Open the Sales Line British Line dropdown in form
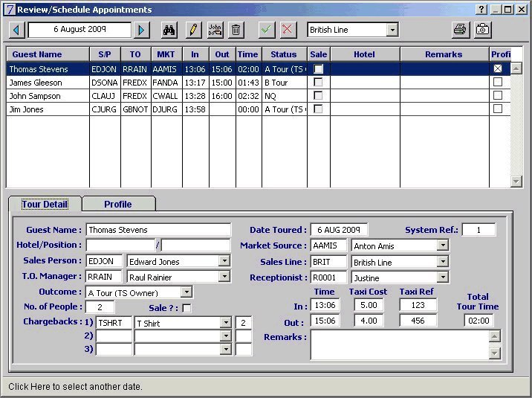The height and width of the screenshot is (398, 532). pyautogui.click(x=443, y=261)
